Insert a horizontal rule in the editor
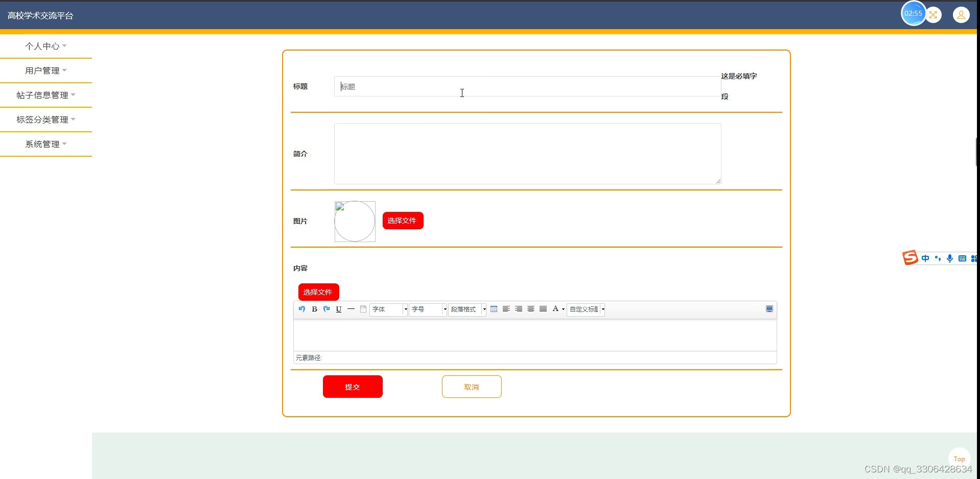980x479 pixels. [351, 309]
